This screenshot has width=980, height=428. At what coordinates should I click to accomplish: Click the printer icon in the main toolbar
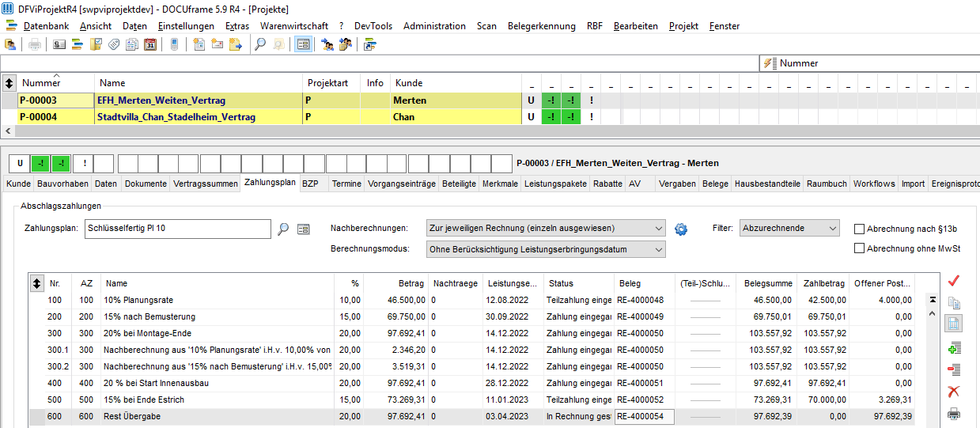coord(35,44)
